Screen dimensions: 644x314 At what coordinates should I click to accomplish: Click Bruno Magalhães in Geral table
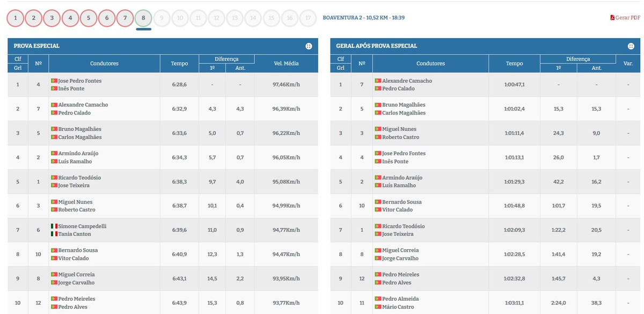tap(404, 105)
